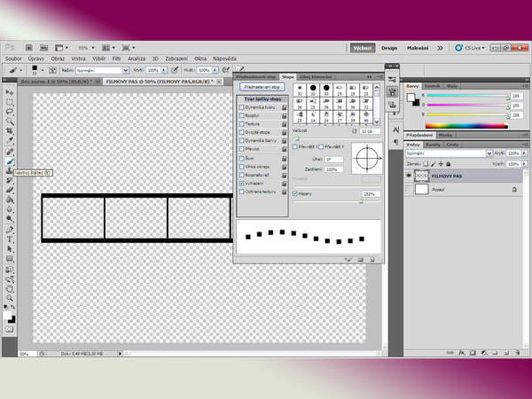Enable the Textura brush option
The height and width of the screenshot is (399, 532).
240,123
